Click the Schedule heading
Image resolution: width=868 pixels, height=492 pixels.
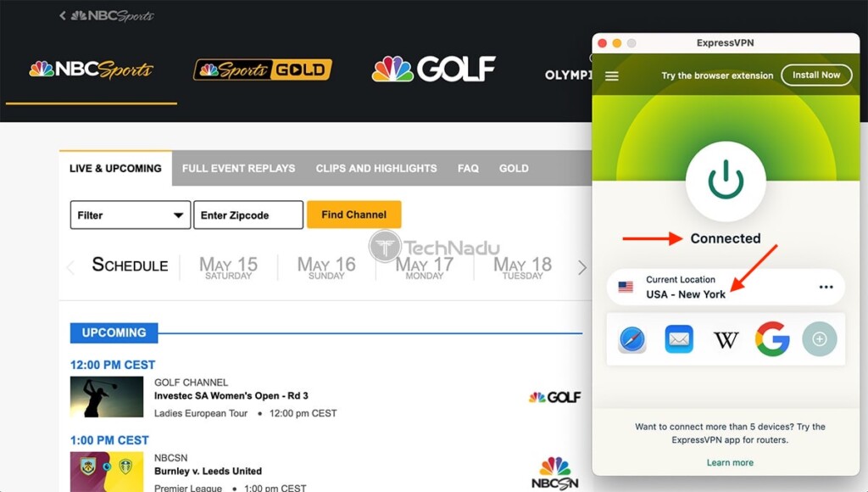point(130,265)
